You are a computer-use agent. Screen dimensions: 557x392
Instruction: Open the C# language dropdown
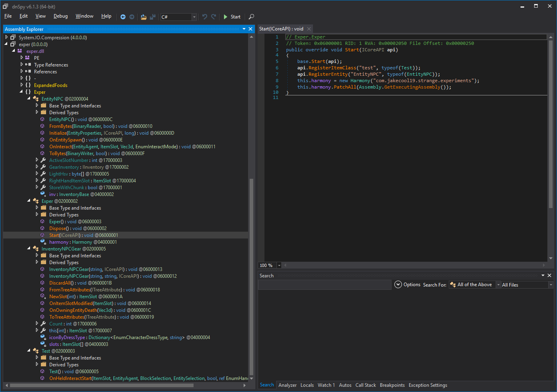(194, 17)
